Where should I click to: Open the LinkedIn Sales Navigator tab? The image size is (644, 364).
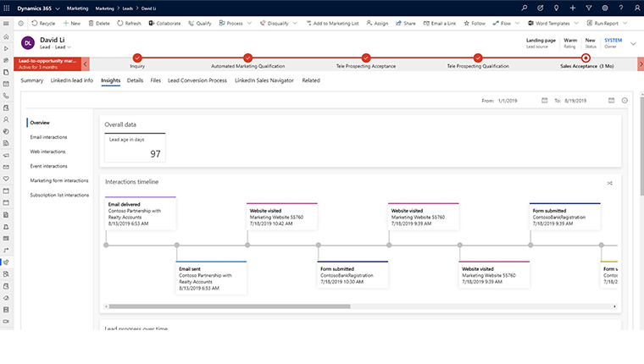coord(264,80)
